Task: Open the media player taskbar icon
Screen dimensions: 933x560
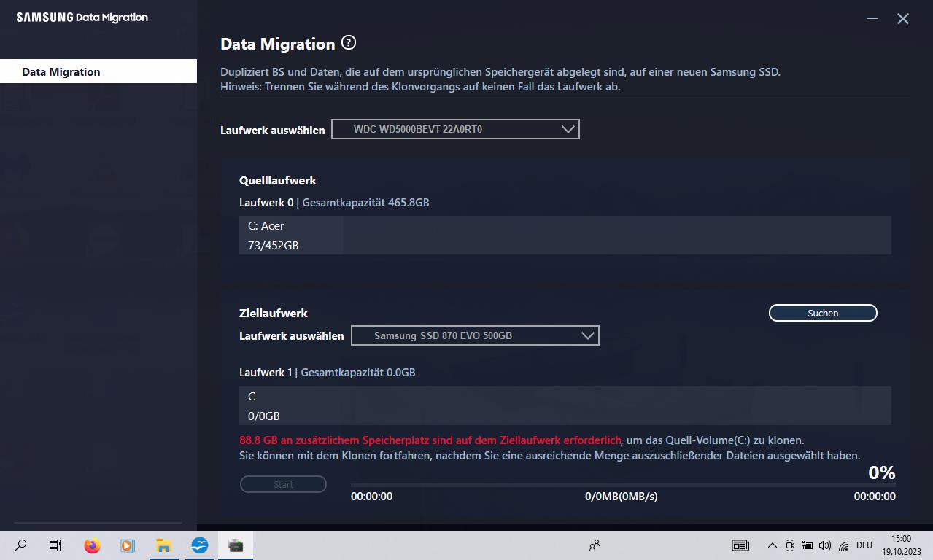Action: click(128, 545)
